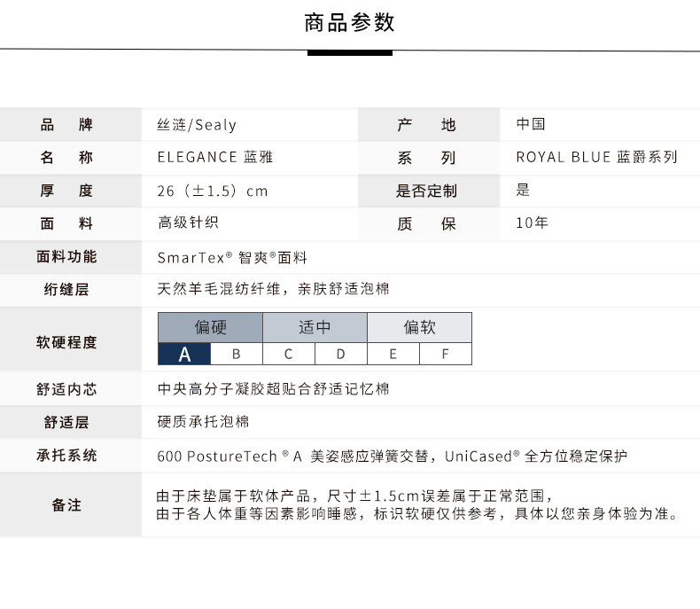700x609 pixels.
Task: Select the 厚度 label cell
Action: click(x=71, y=191)
